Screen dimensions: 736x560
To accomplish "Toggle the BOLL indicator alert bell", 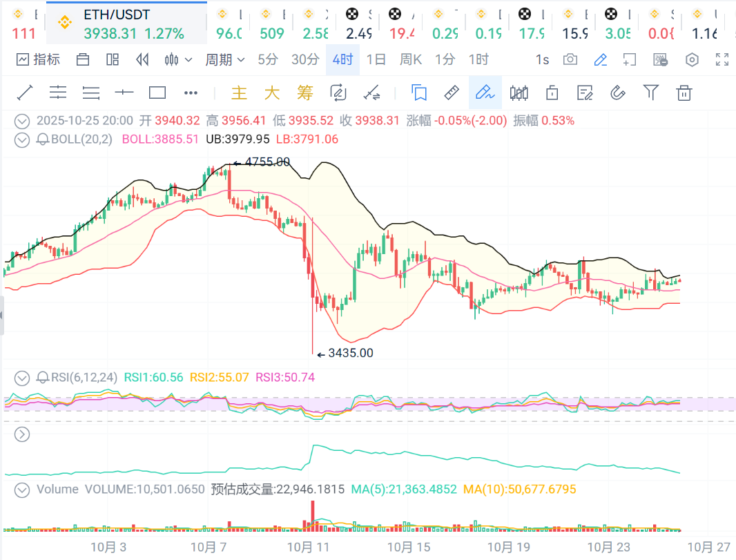I will tap(43, 139).
